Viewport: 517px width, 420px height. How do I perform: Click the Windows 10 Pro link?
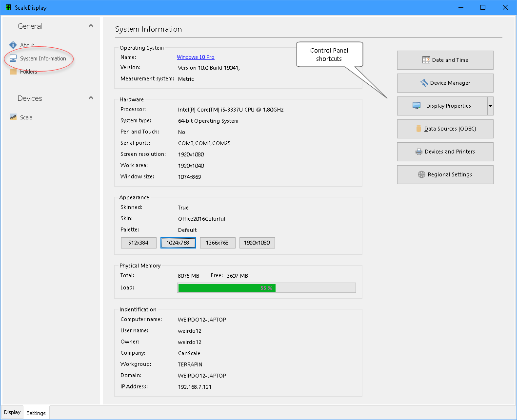point(196,57)
